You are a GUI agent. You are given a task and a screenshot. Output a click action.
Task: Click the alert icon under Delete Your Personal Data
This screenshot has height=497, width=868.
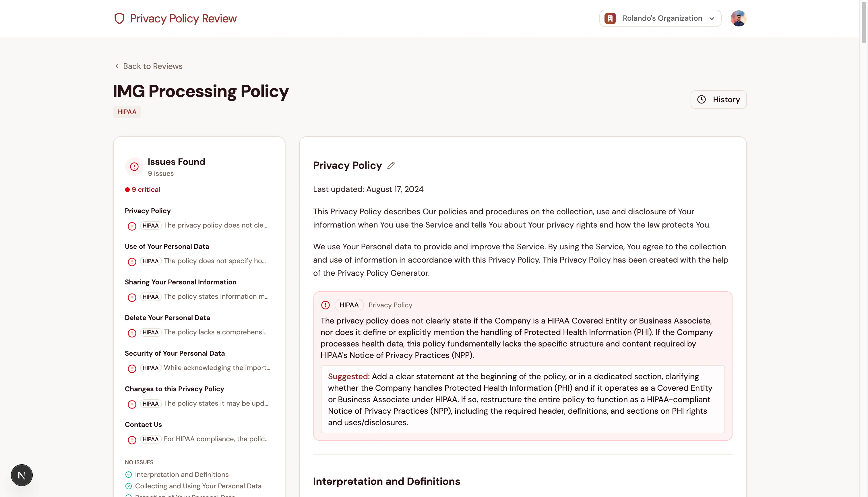(x=132, y=333)
